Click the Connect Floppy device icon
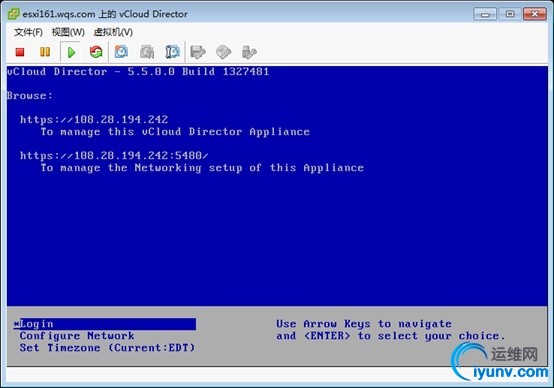554x388 pixels. point(198,52)
